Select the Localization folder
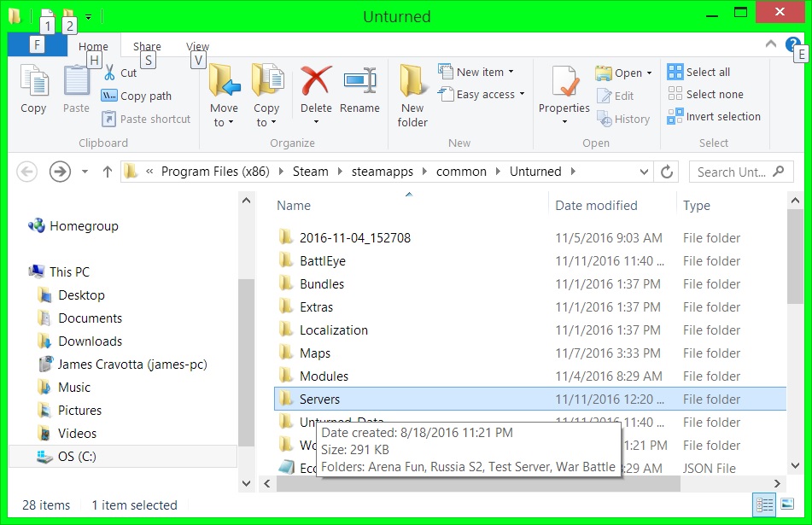The height and width of the screenshot is (525, 812). 529,330
